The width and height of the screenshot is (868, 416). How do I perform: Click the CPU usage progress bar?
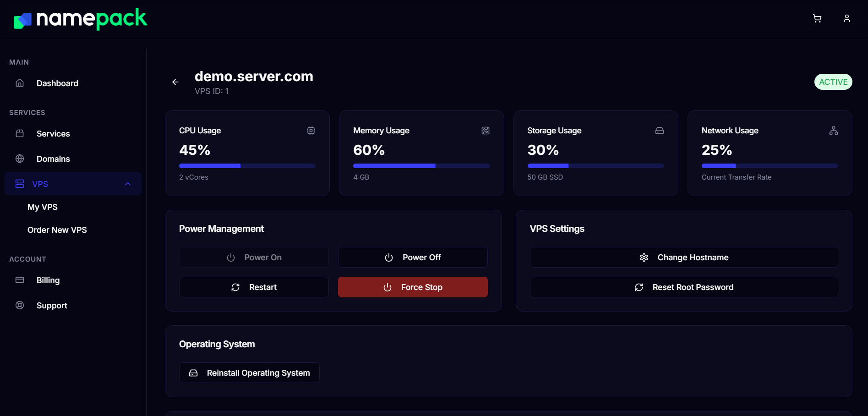pos(247,165)
